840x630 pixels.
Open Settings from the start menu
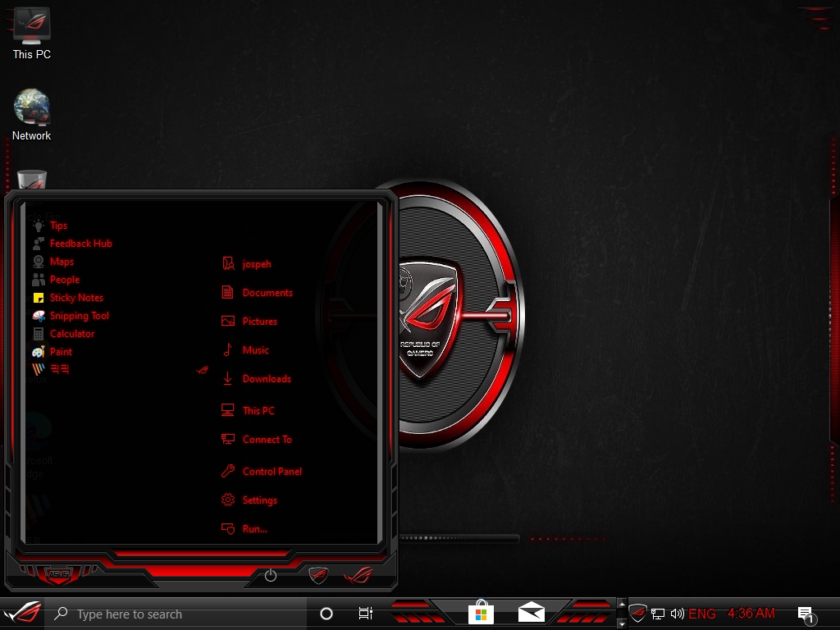tap(259, 500)
